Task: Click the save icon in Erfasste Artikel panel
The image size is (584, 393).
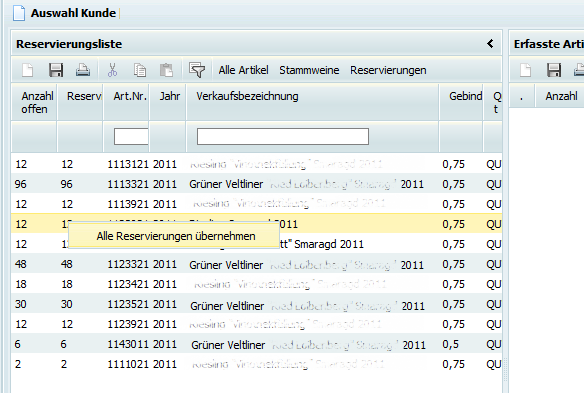Action: [x=554, y=70]
